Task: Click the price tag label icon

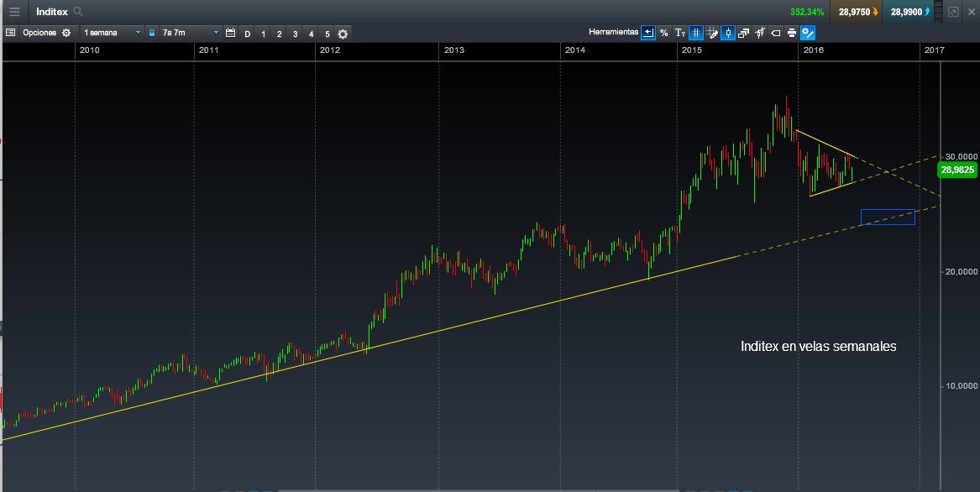Action: pos(776,33)
